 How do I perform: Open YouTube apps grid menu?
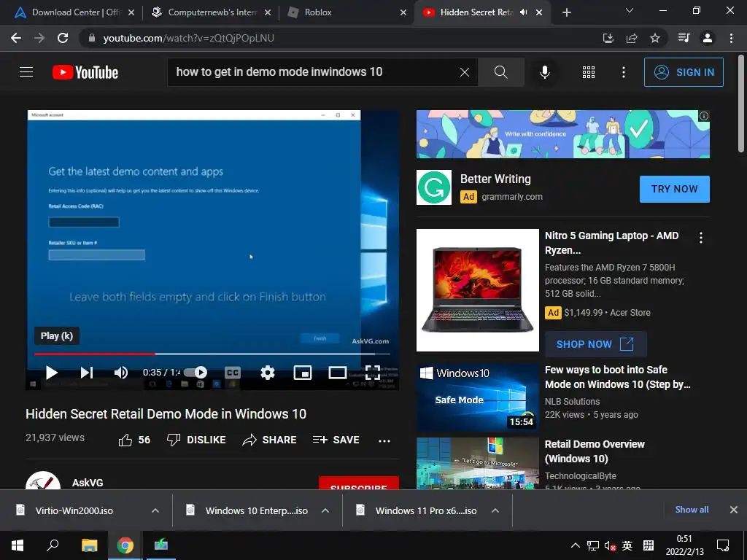tap(589, 72)
